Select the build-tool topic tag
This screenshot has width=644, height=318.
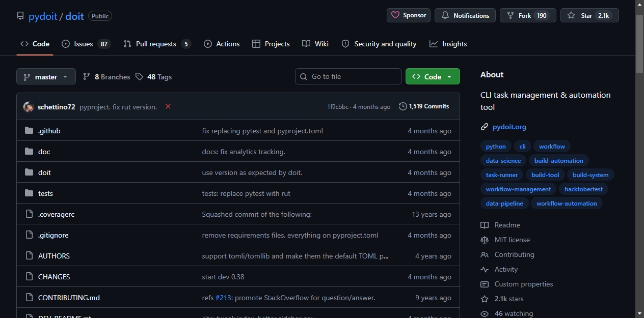coord(545,175)
